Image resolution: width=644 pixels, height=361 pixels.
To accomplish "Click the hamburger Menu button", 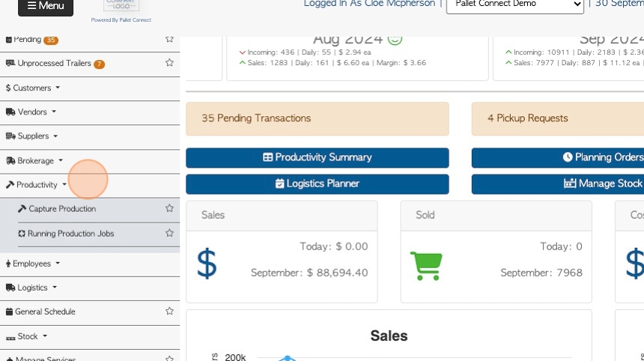I will point(46,6).
